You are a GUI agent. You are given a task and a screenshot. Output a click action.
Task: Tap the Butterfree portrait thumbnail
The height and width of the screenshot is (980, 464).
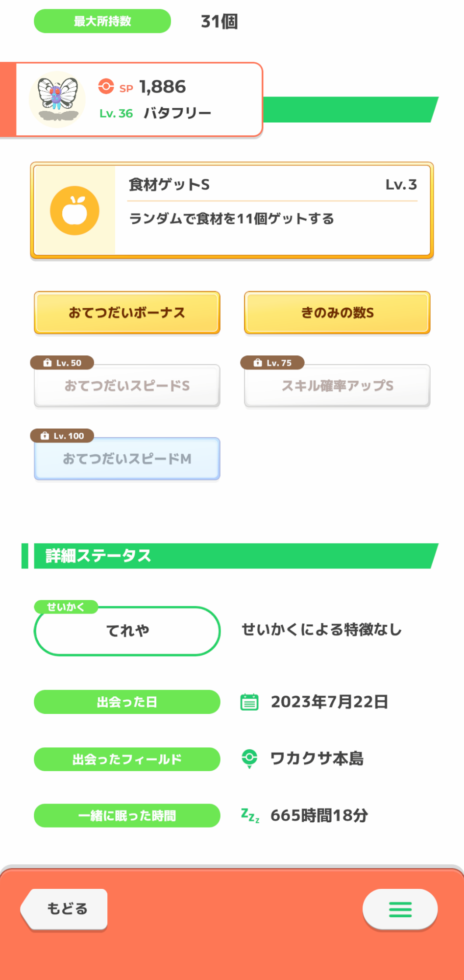57,99
